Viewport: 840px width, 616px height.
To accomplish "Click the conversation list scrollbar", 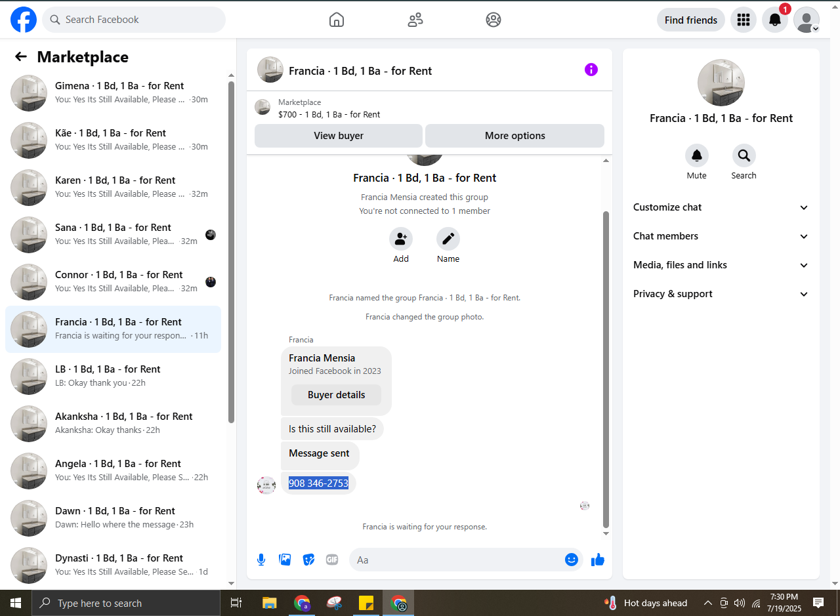I will coord(231,252).
